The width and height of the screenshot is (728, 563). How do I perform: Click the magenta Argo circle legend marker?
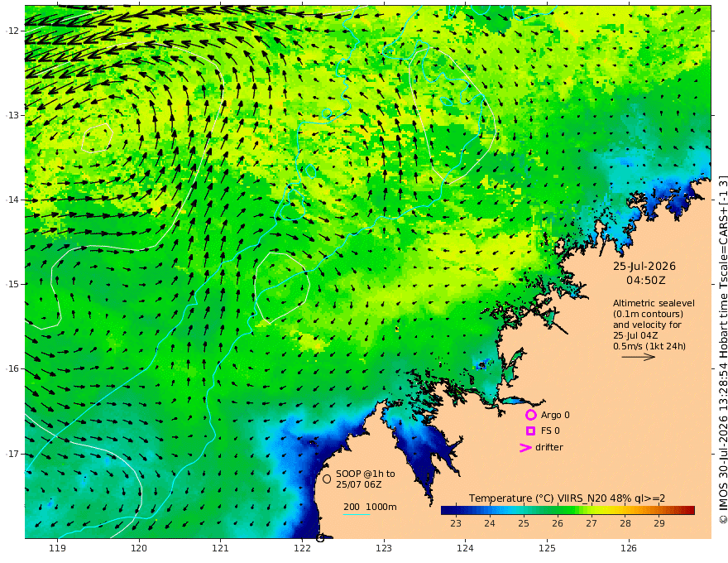[x=530, y=415]
